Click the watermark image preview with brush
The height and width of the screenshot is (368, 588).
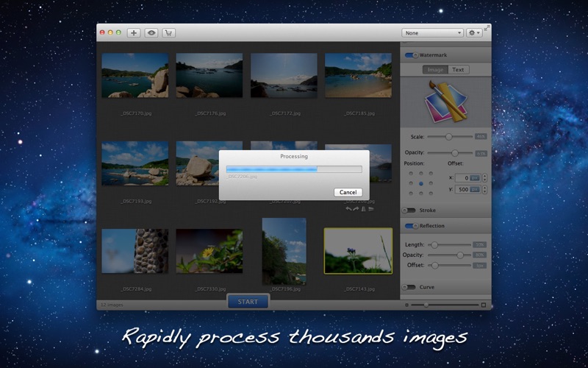(446, 101)
